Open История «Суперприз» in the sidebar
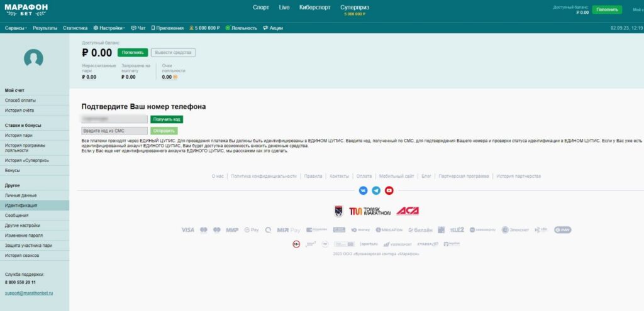This screenshot has width=644, height=311. 35,160
